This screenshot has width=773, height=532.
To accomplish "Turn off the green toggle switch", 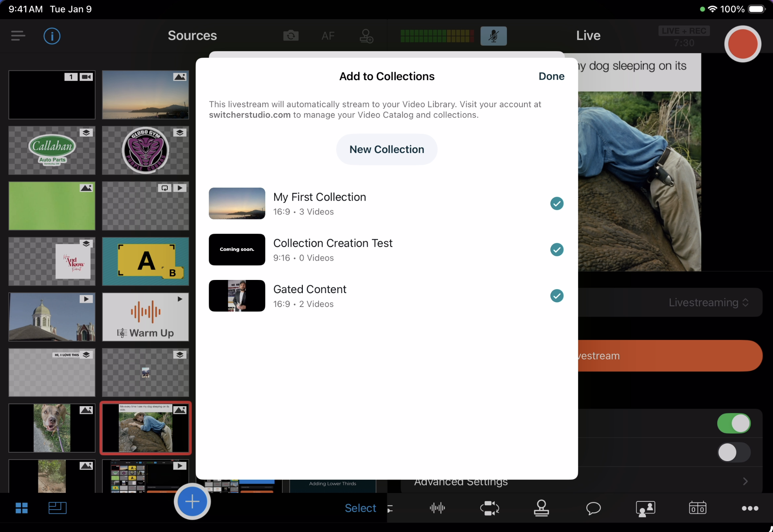I will (x=733, y=423).
